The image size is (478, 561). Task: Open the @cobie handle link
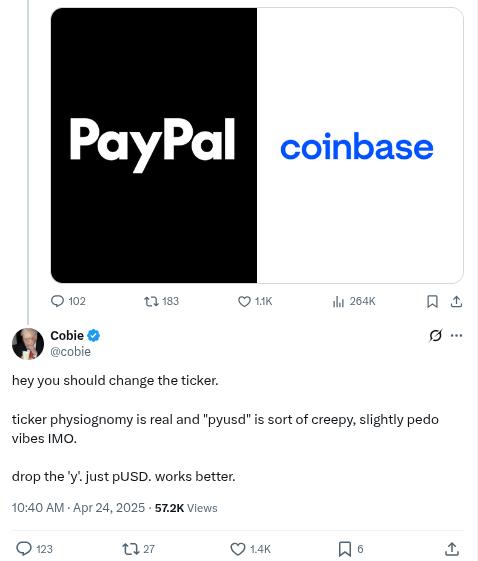pos(70,352)
